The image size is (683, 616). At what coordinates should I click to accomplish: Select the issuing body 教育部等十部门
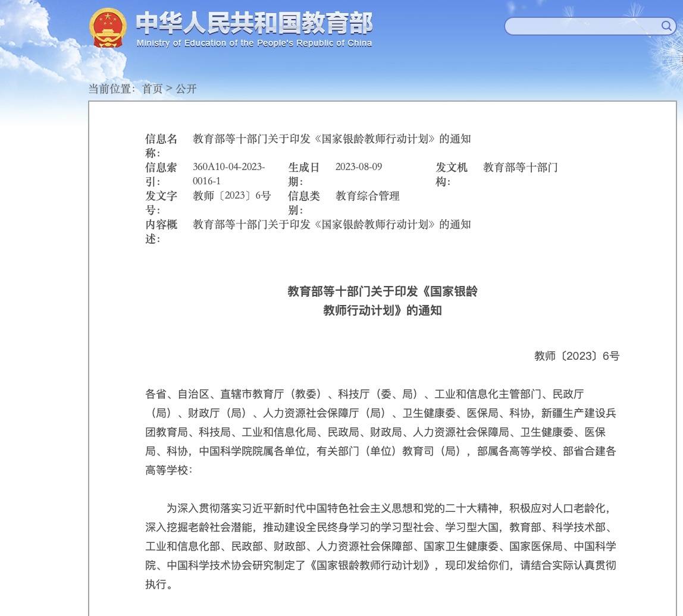pos(521,167)
